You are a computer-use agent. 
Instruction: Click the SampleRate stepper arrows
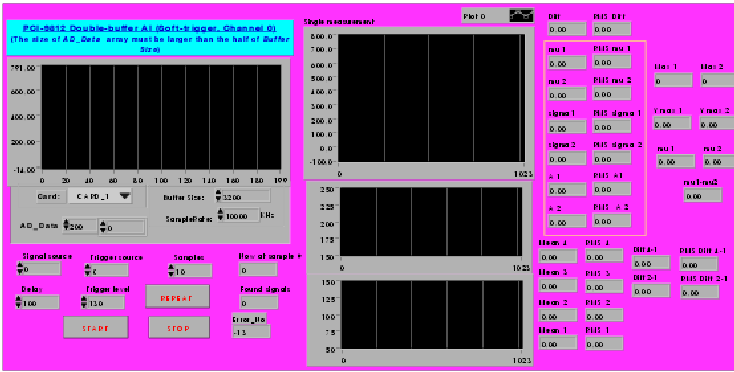pyautogui.click(x=220, y=215)
